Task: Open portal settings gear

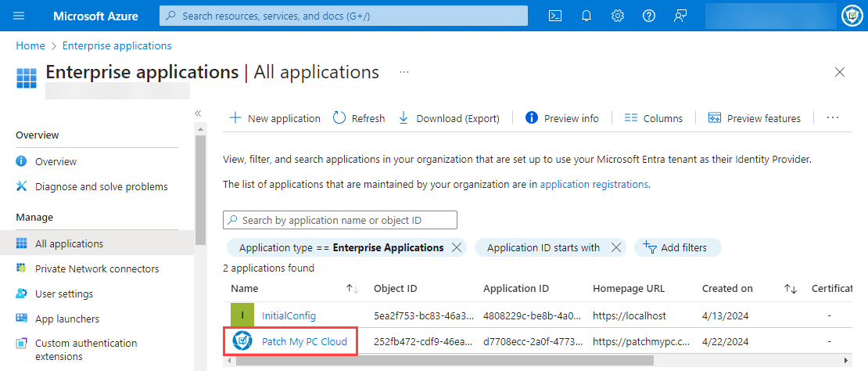Action: pos(617,16)
